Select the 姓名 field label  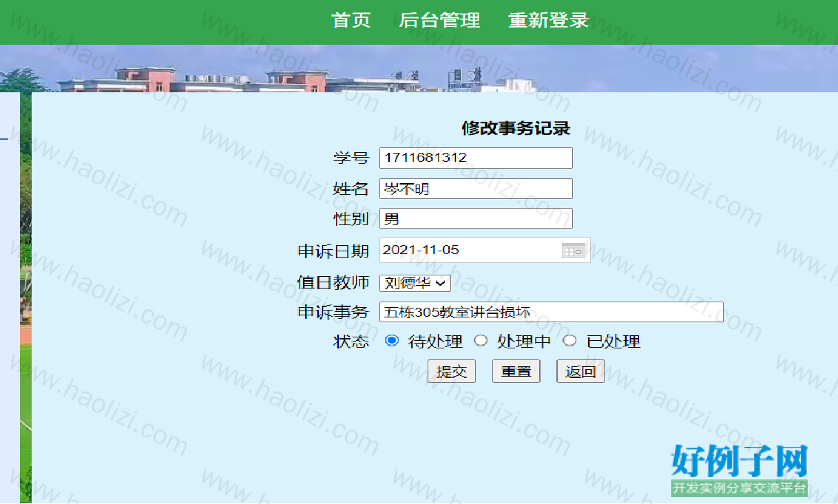(x=351, y=189)
